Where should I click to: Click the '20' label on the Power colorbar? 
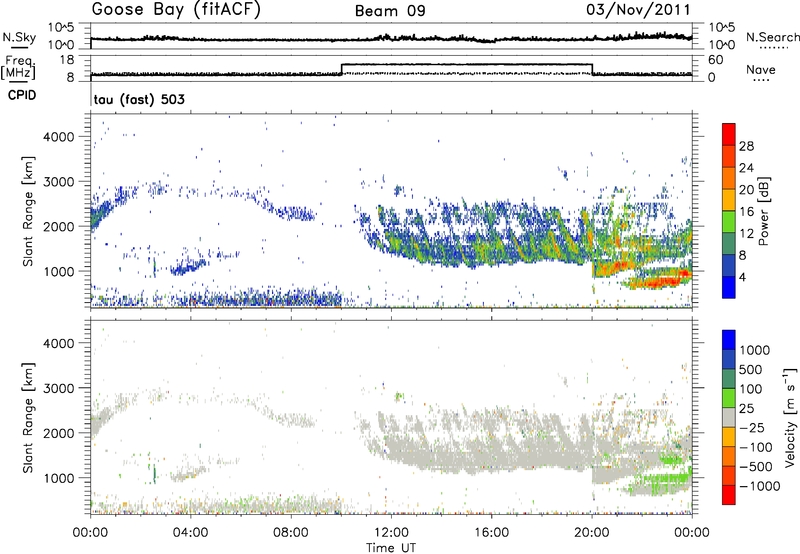pos(746,190)
